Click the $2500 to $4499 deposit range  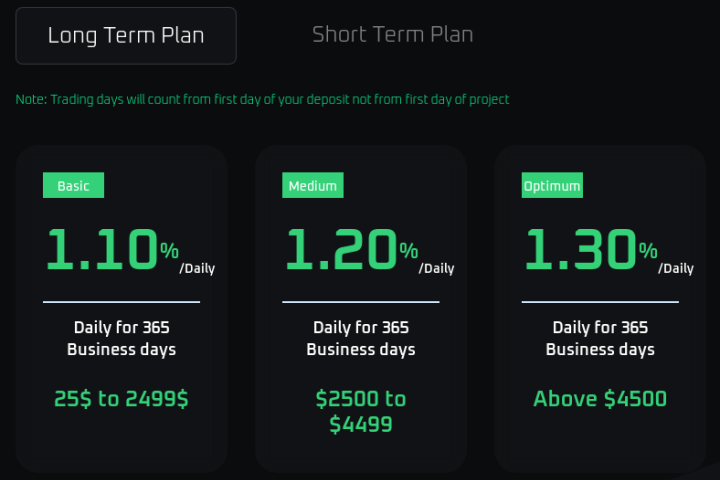[x=361, y=411]
